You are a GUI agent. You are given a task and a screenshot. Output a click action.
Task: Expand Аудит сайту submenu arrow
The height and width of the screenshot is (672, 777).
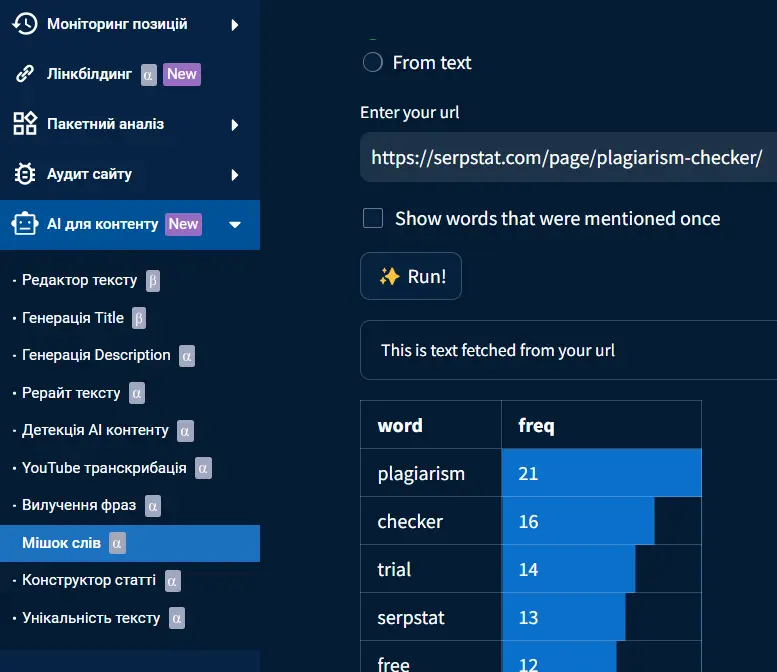click(x=235, y=174)
